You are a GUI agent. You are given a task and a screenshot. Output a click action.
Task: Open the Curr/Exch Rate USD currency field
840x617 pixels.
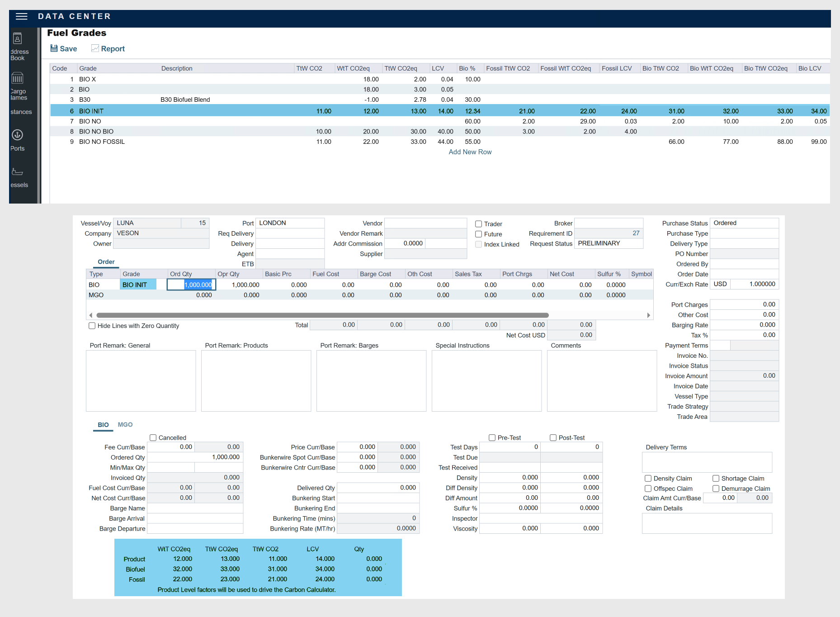[x=720, y=284]
